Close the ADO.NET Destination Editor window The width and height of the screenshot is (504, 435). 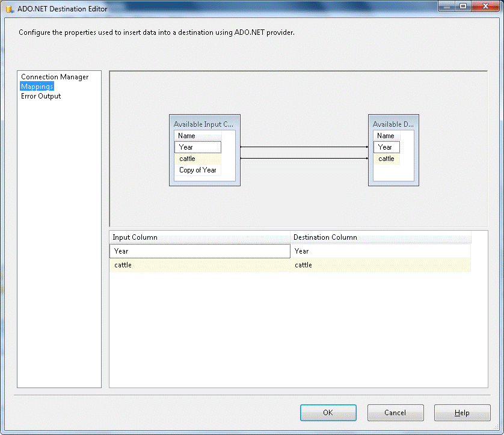(486, 6)
